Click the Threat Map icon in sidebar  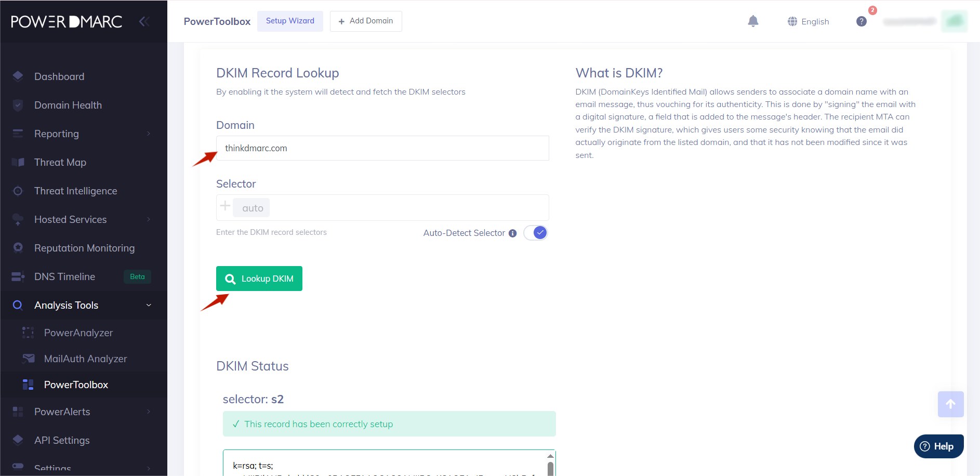point(18,162)
